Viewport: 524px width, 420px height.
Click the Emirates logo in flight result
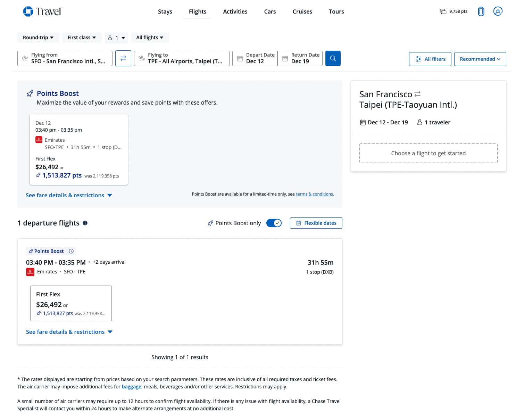pos(30,272)
